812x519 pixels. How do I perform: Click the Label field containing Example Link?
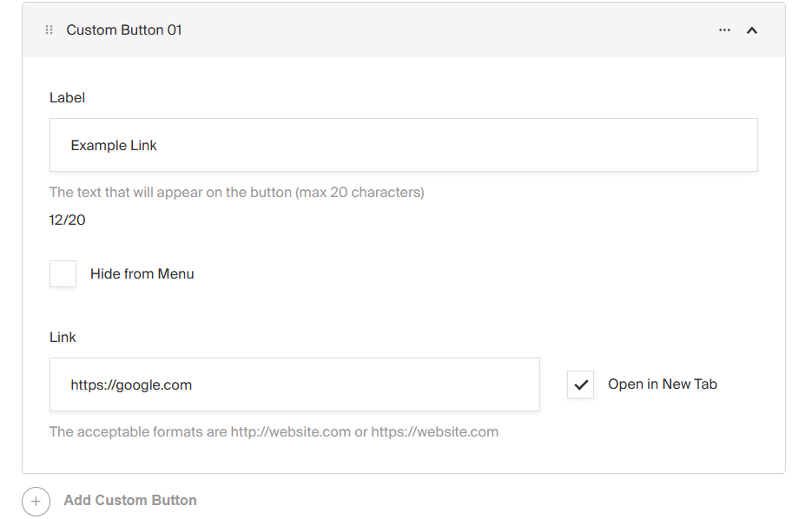coord(403,145)
